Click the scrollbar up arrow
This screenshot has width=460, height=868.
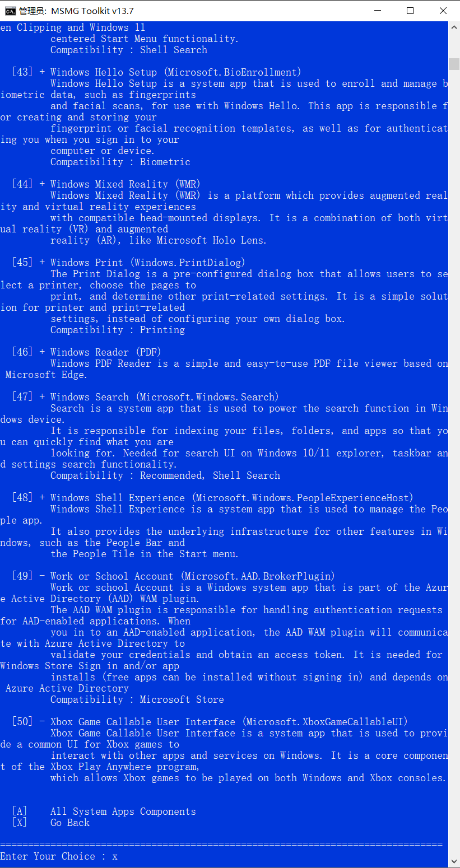(454, 26)
